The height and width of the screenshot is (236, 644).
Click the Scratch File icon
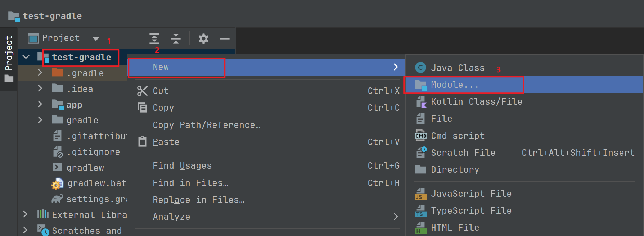pyautogui.click(x=420, y=153)
